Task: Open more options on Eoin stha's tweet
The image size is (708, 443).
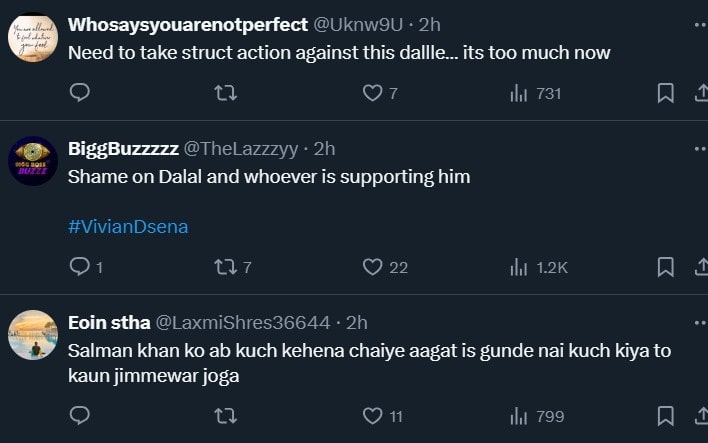Action: 699,322
